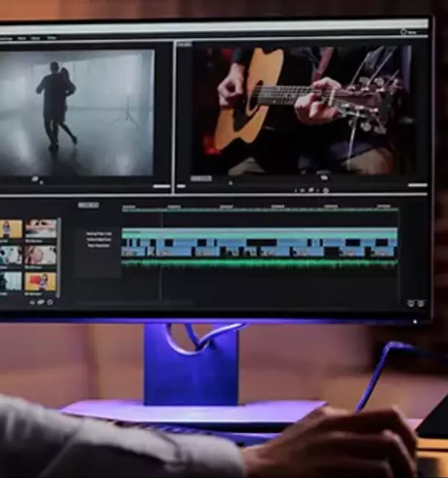Click the small icon under the dancing preview
Screen dimensions: 448x478
click(x=36, y=179)
